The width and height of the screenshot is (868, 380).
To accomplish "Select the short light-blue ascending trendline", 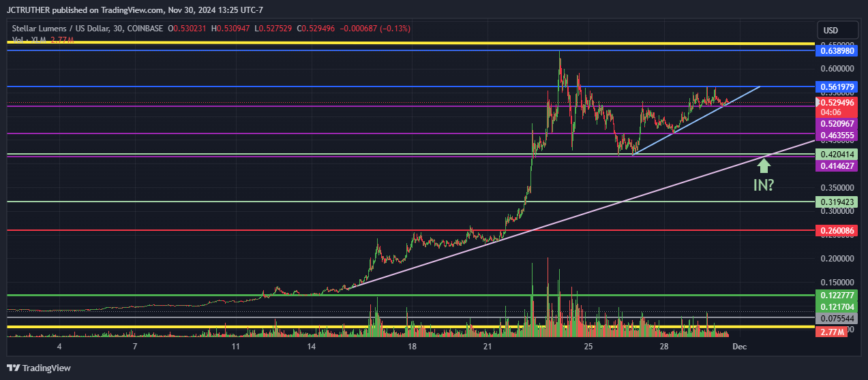I will coord(695,121).
